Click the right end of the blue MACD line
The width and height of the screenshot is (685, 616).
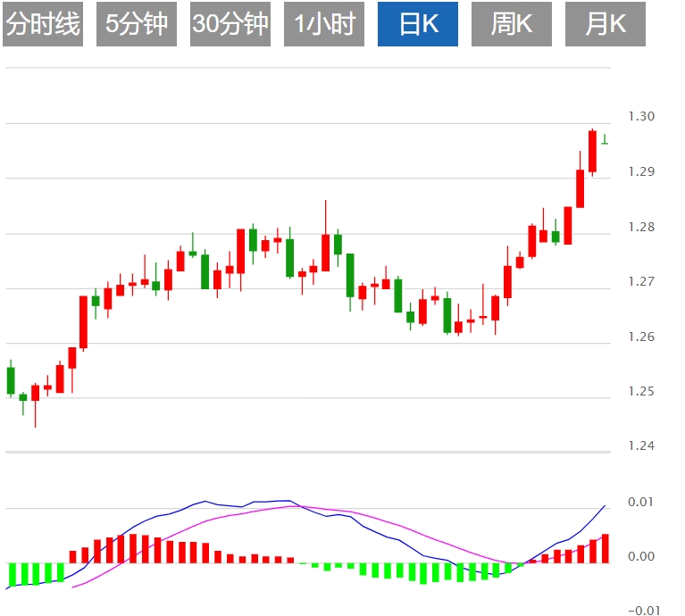point(605,505)
